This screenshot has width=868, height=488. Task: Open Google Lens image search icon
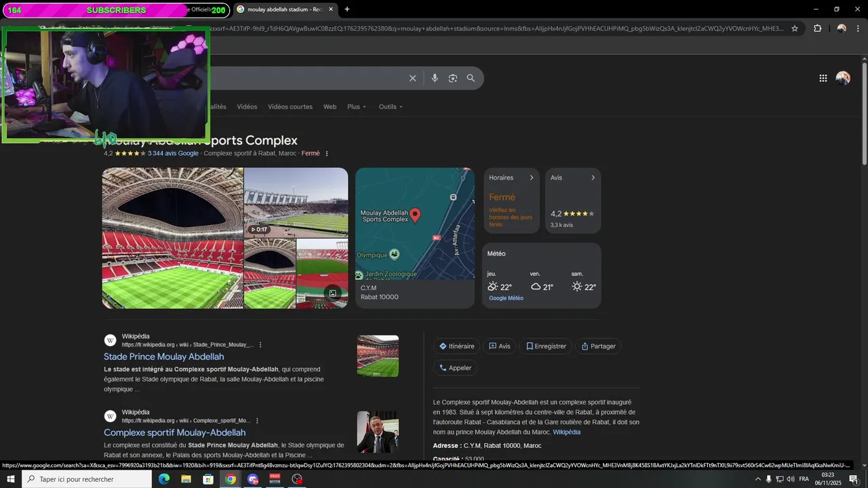pyautogui.click(x=453, y=78)
